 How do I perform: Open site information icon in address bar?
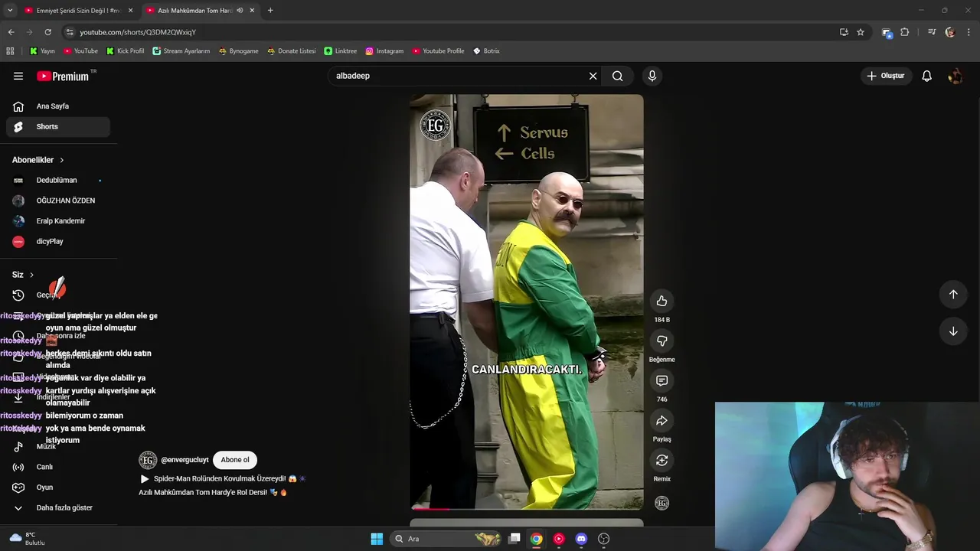[70, 32]
